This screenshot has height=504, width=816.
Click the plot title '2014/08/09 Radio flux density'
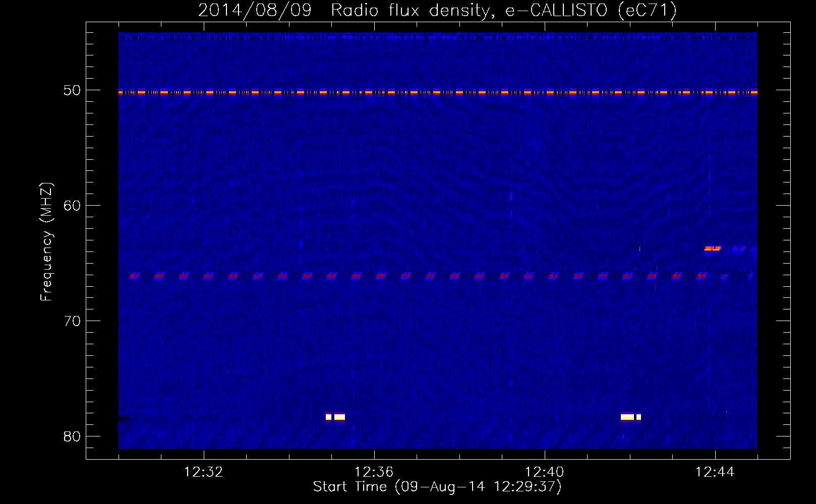(437, 10)
